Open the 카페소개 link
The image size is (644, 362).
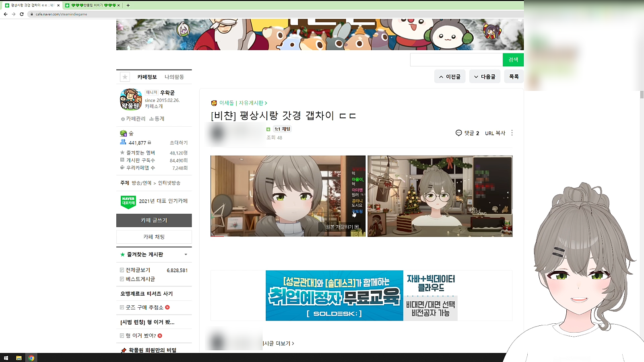[154, 106]
